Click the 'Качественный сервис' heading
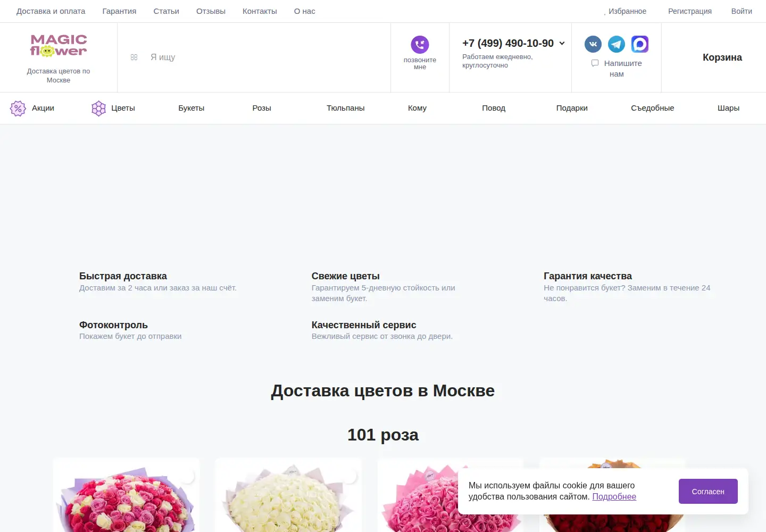Screen dimensions: 766x532 pyautogui.click(x=363, y=325)
